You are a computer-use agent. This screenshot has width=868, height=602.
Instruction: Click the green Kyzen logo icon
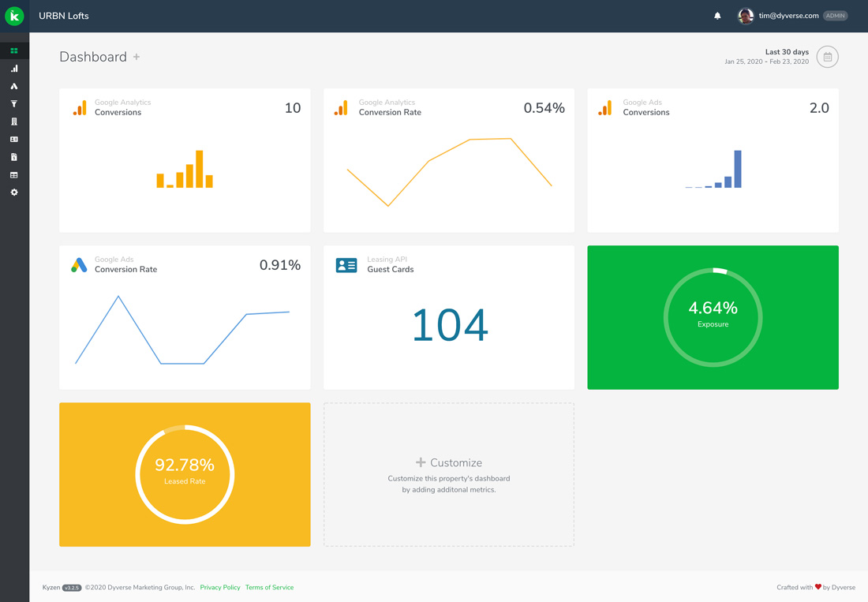[14, 16]
